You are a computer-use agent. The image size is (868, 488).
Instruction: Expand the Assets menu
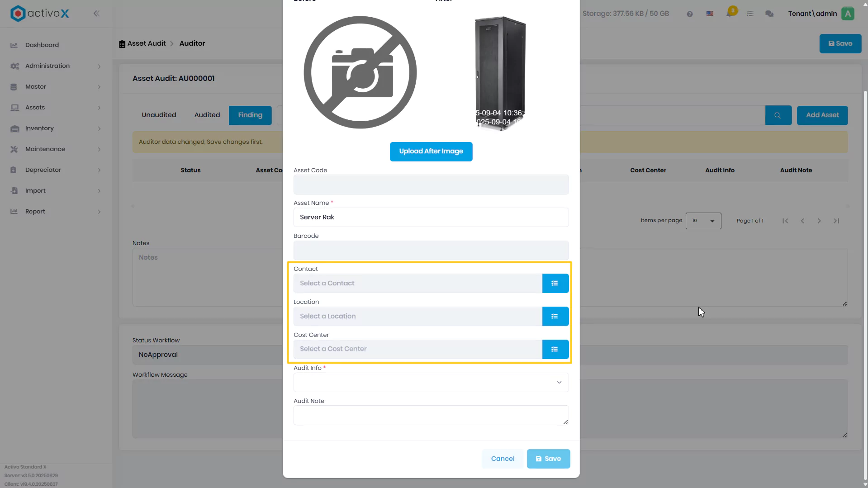click(x=99, y=108)
